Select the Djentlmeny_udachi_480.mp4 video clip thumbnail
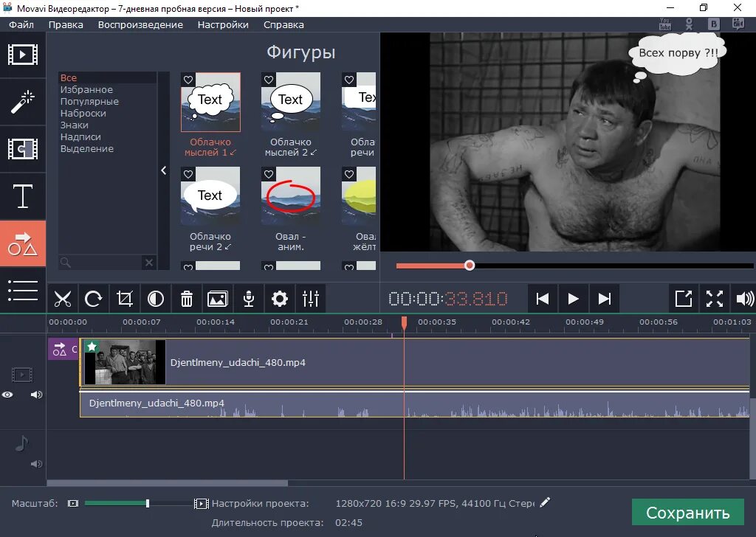Viewport: 756px width, 537px height. pos(125,362)
